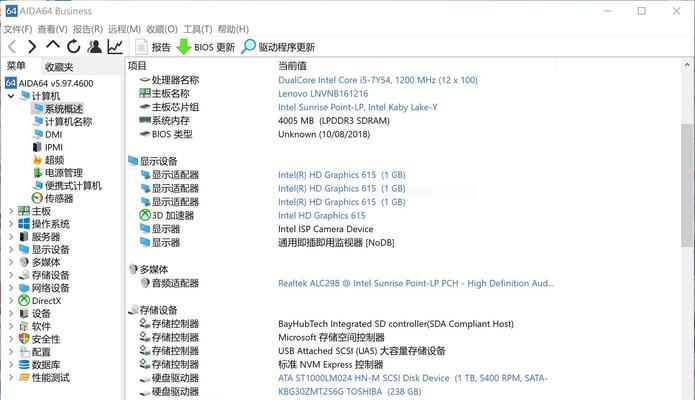This screenshot has width=695, height=400.
Task: Expand the 网络设备 tree node
Action: point(11,288)
